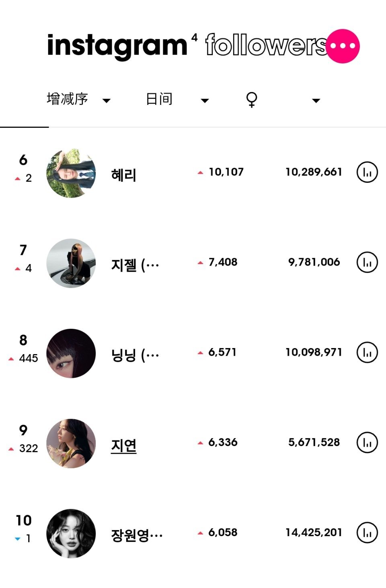Open 닝닝 profile picture
386x588 pixels.
click(71, 353)
